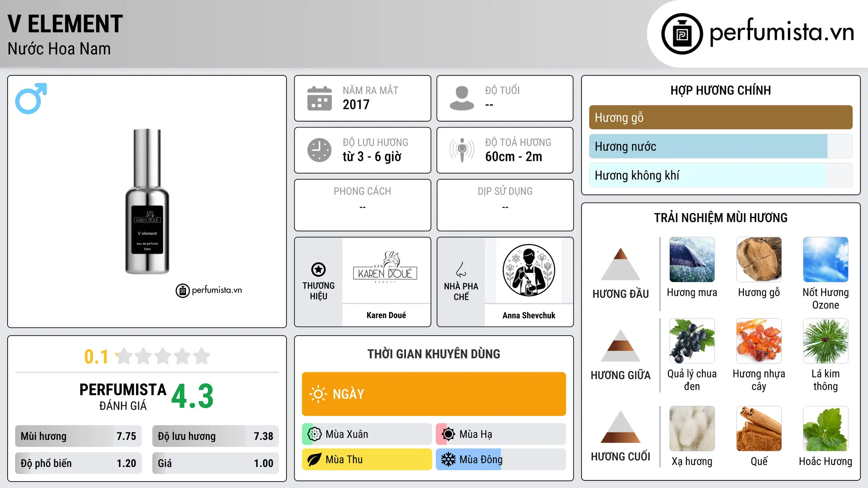The image size is (868, 488).
Task: Open the V Element bottle product image
Action: tap(147, 202)
